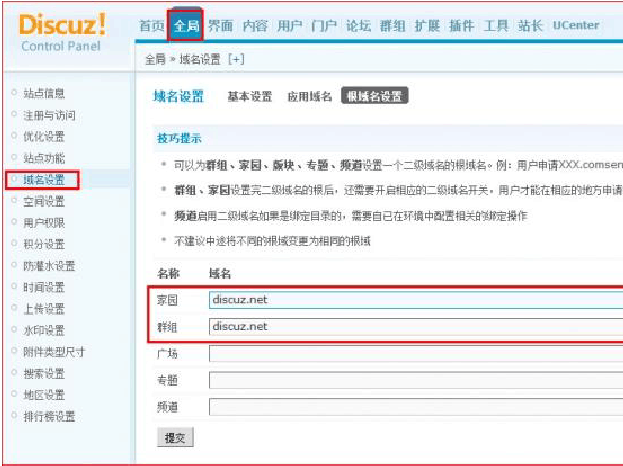Select the 全局 top navigation tab
The width and height of the screenshot is (623, 466).
185,26
